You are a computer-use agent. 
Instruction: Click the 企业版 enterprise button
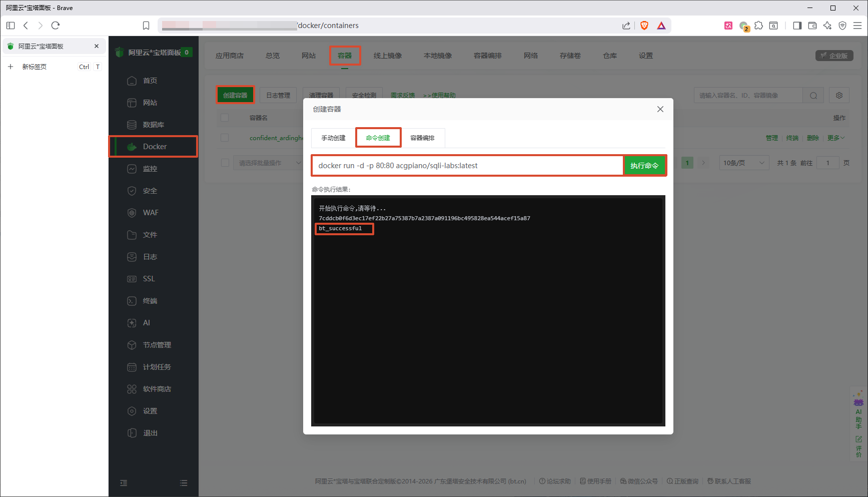coord(834,56)
